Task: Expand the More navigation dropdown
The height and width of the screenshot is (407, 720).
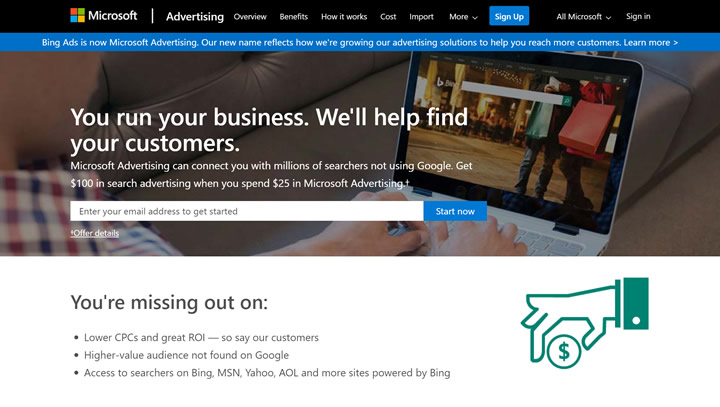Action: pyautogui.click(x=463, y=17)
